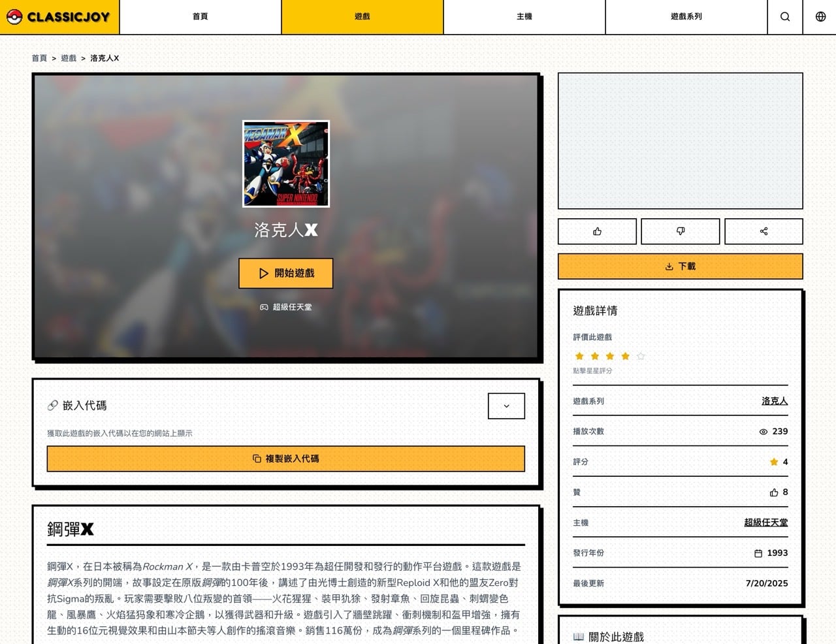Screen dimensions: 836x644
Task: Rate the game four stars
Action: 625,356
